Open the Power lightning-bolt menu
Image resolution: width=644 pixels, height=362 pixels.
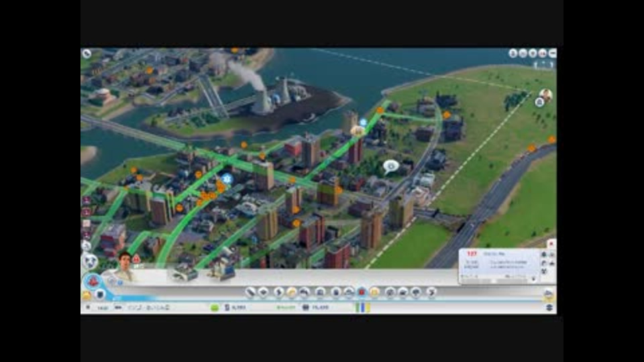(278, 292)
